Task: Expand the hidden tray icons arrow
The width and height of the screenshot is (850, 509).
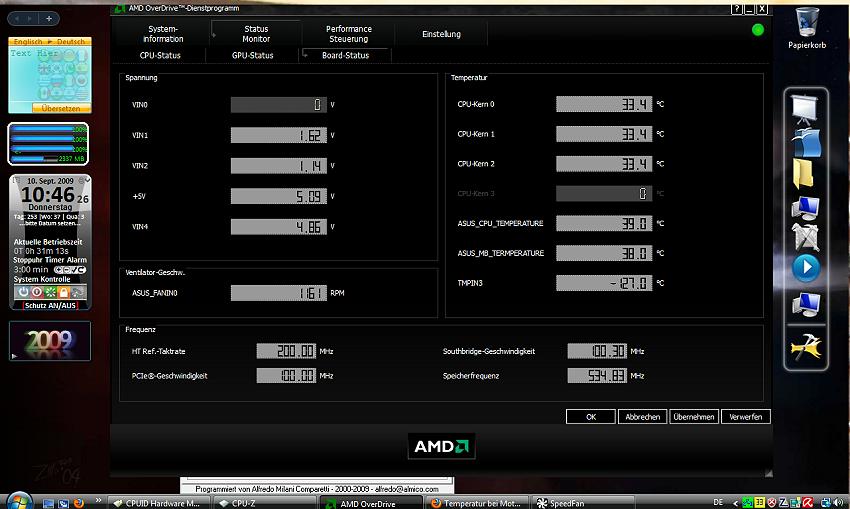Action: point(736,503)
